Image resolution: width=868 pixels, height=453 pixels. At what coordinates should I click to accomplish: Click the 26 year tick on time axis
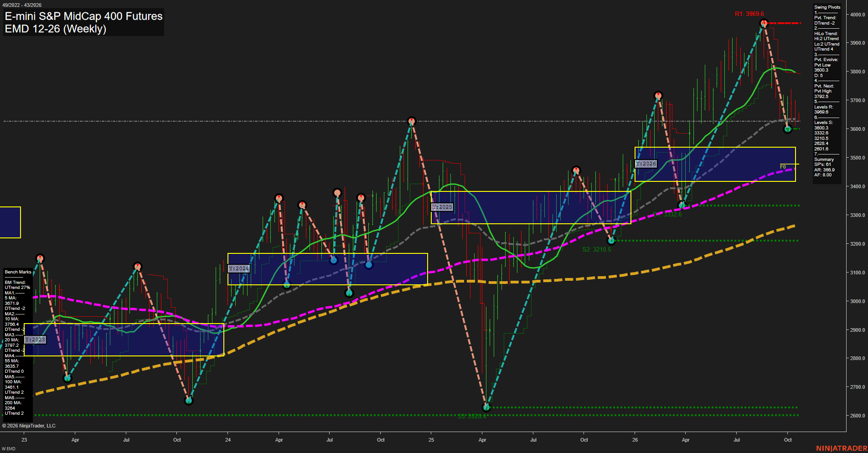click(x=635, y=440)
